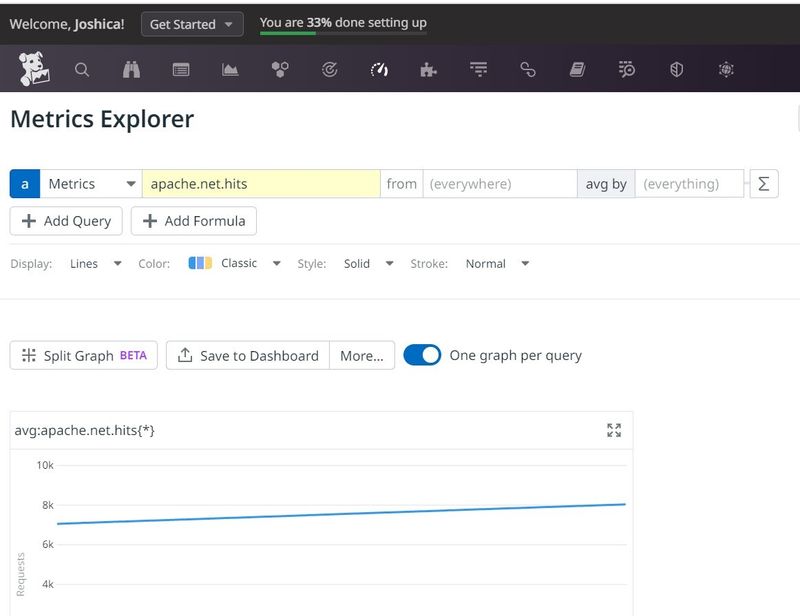Click the blue line in graph
The image size is (800, 616).
point(341,514)
